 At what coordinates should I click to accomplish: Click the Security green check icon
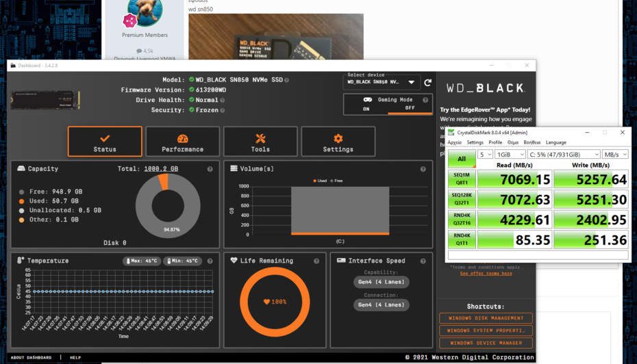(x=191, y=110)
